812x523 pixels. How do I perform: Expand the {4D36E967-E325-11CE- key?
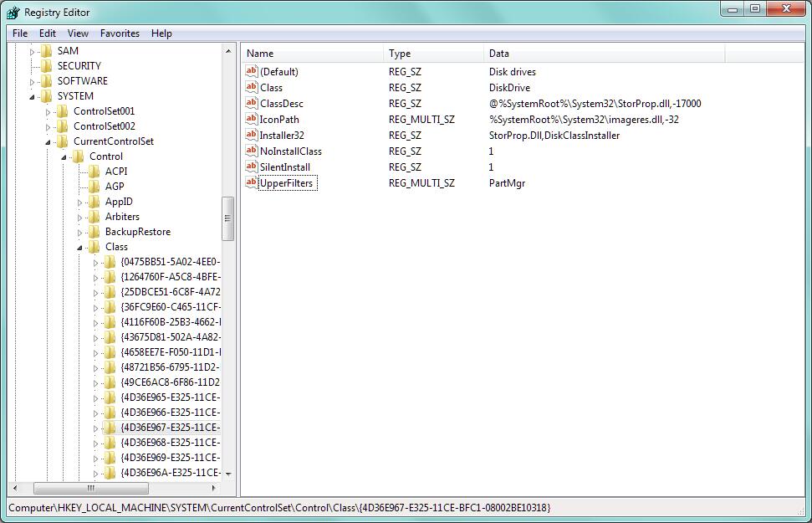[96, 428]
